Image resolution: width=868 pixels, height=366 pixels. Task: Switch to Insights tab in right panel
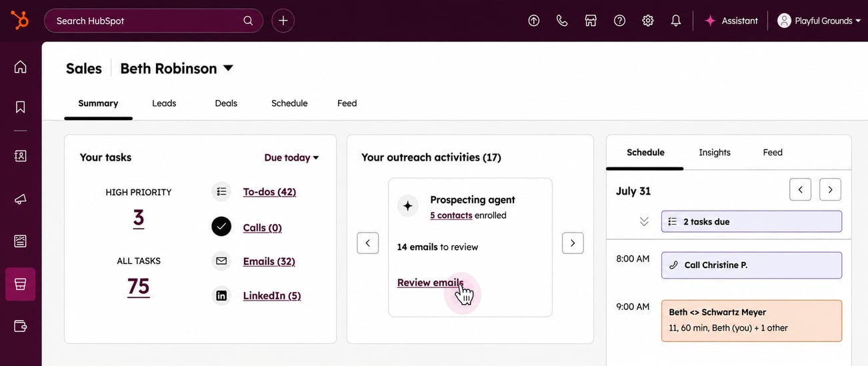tap(715, 153)
